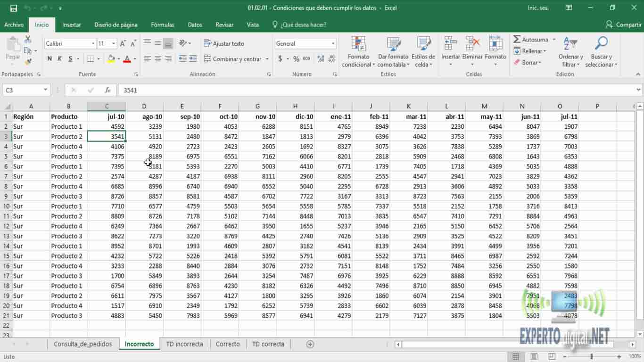The height and width of the screenshot is (362, 644).
Task: Open the Fórmulas ribbon tab
Action: point(163,25)
